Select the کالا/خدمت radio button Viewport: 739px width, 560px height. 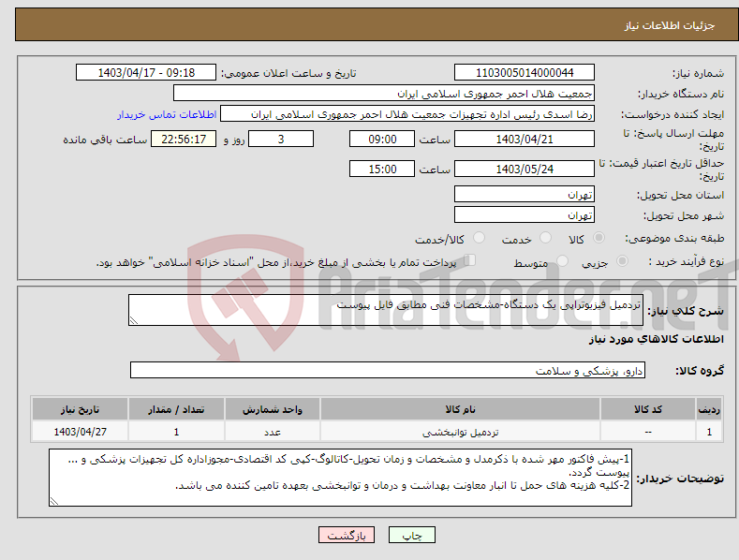click(x=479, y=238)
